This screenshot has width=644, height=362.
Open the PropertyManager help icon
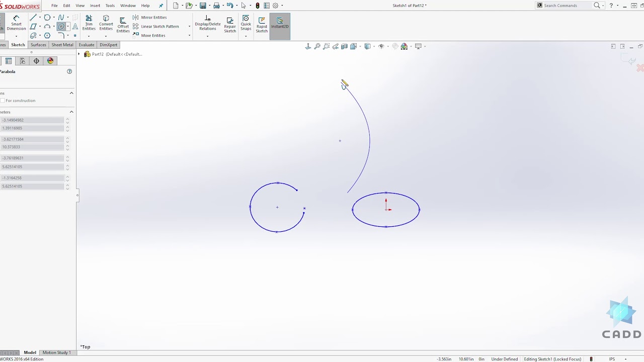coord(69,71)
